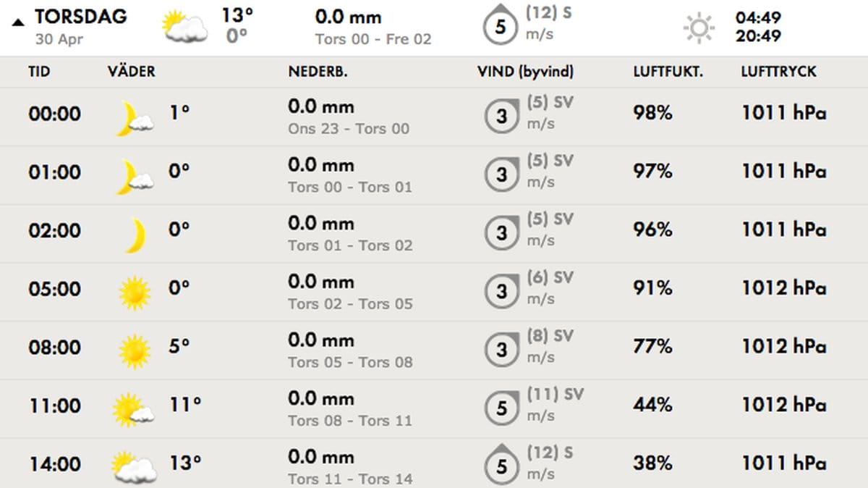Collapse the Torsdag day section triangle
The width and height of the screenshot is (868, 488).
click(17, 22)
